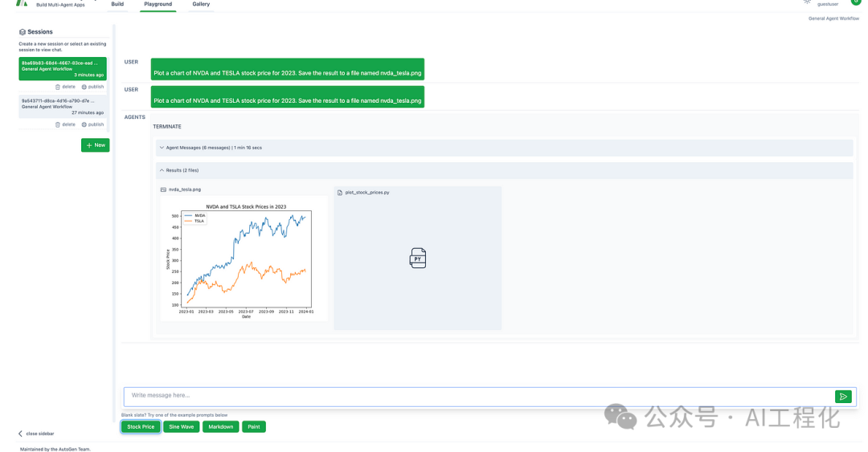Delete the 27 minutes ago session
Screen dimensions: 868x452
click(65, 124)
